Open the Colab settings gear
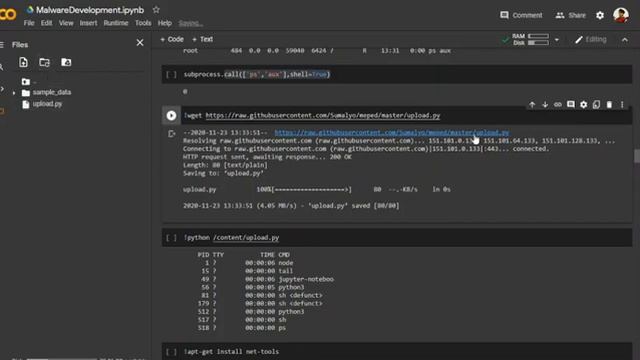 tap(600, 15)
